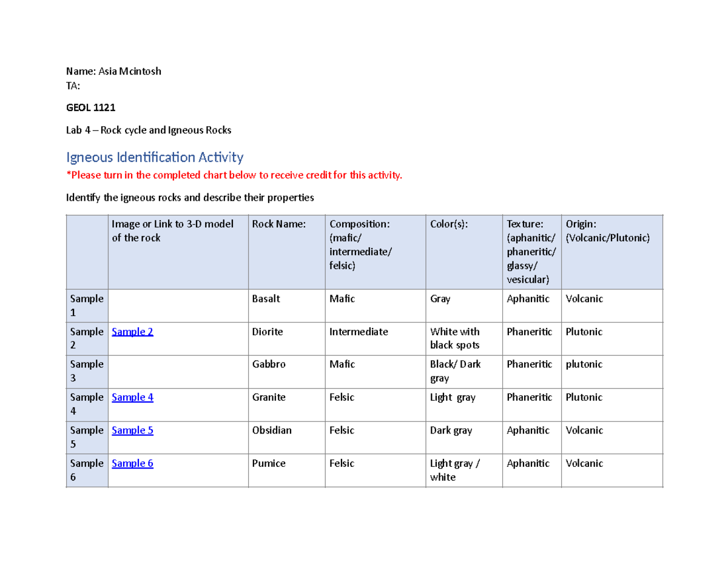The height and width of the screenshot is (562, 728).
Task: Open the Sample 5 hyperlink
Action: [x=132, y=430]
